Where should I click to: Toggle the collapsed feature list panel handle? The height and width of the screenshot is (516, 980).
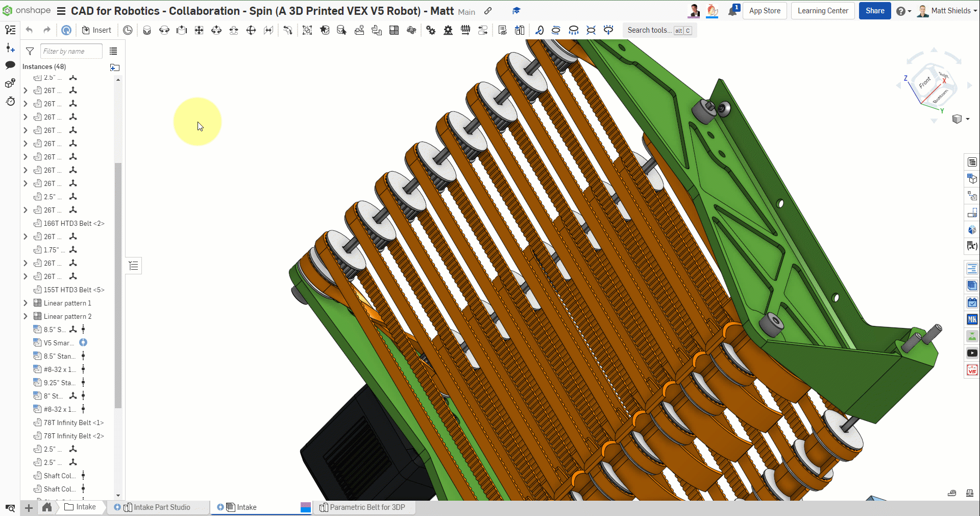pyautogui.click(x=134, y=266)
